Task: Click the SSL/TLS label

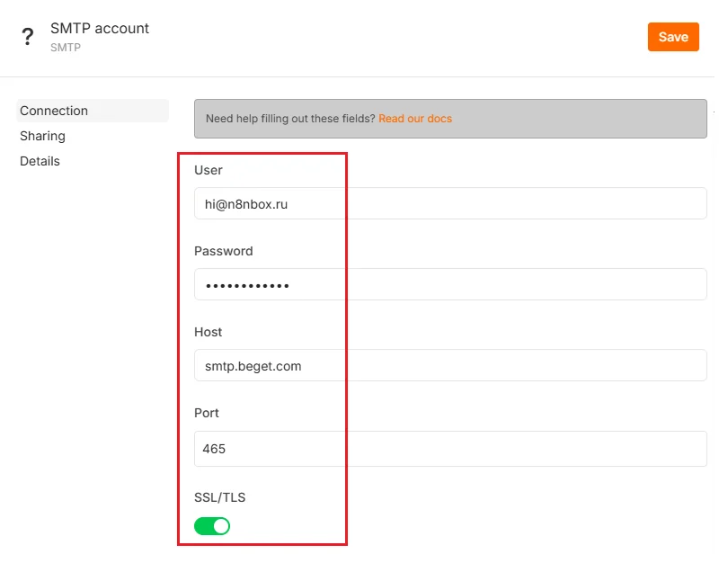Action: tap(219, 497)
